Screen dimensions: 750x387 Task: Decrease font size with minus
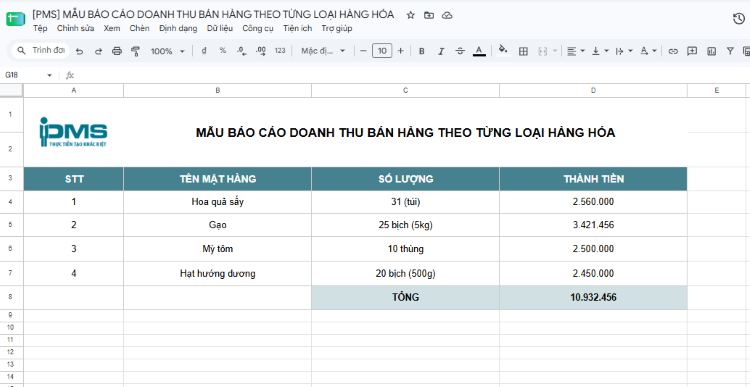[363, 51]
